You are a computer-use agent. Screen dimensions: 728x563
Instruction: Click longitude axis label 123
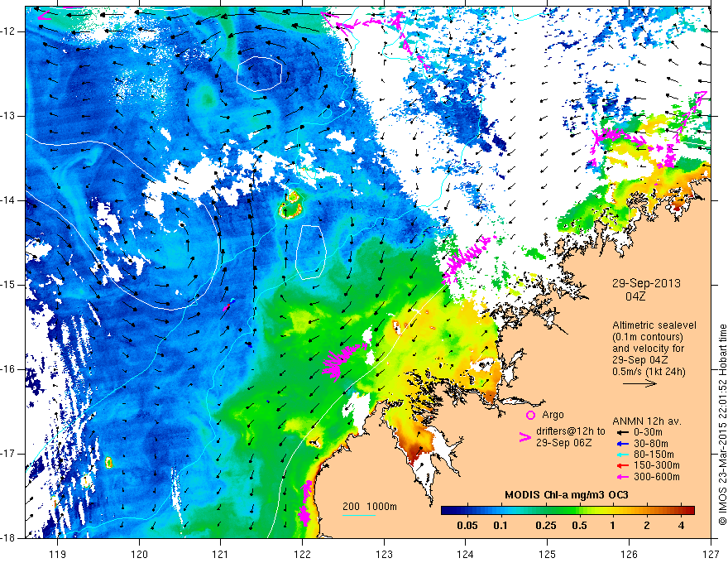(384, 555)
